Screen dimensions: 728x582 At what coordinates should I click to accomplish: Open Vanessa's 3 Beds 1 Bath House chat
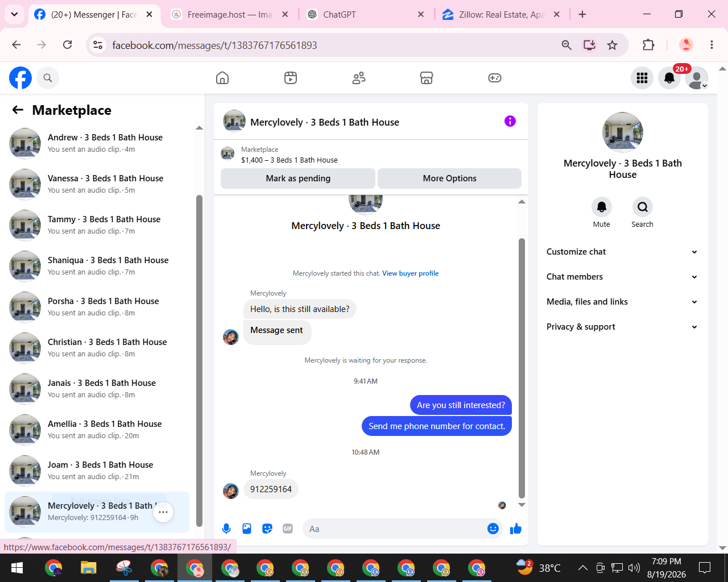[x=97, y=184]
